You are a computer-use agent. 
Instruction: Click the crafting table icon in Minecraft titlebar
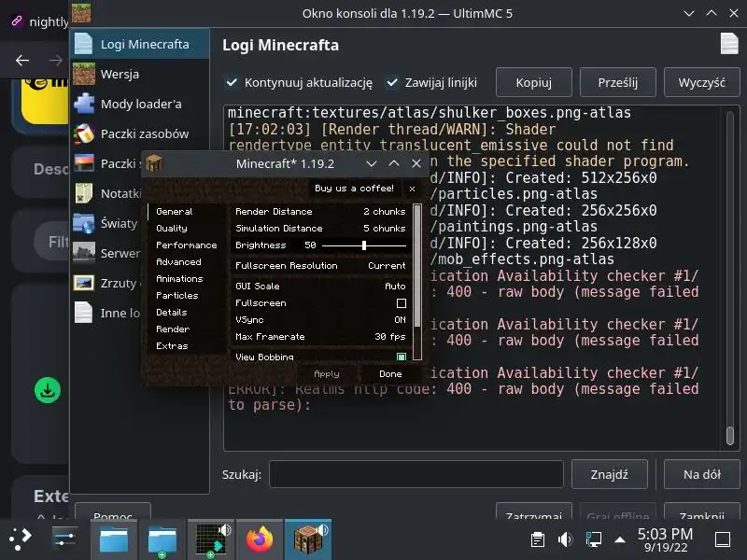[x=154, y=163]
